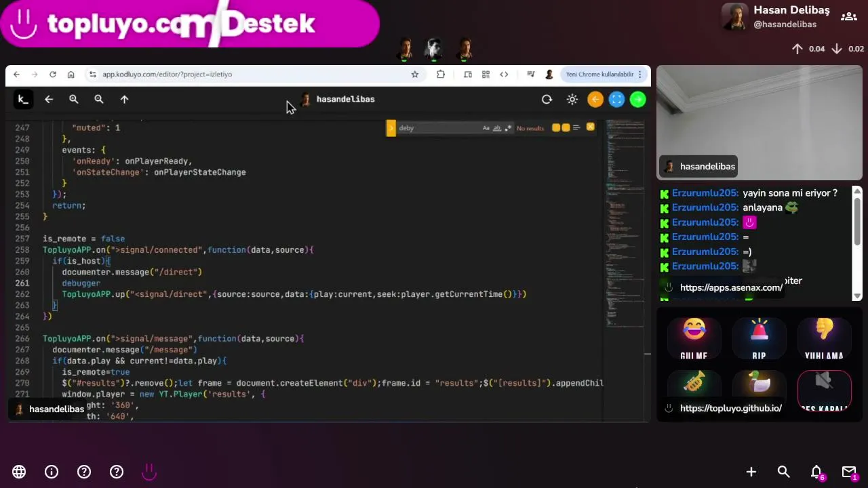The width and height of the screenshot is (868, 488).
Task: Close the find widget
Action: [590, 127]
